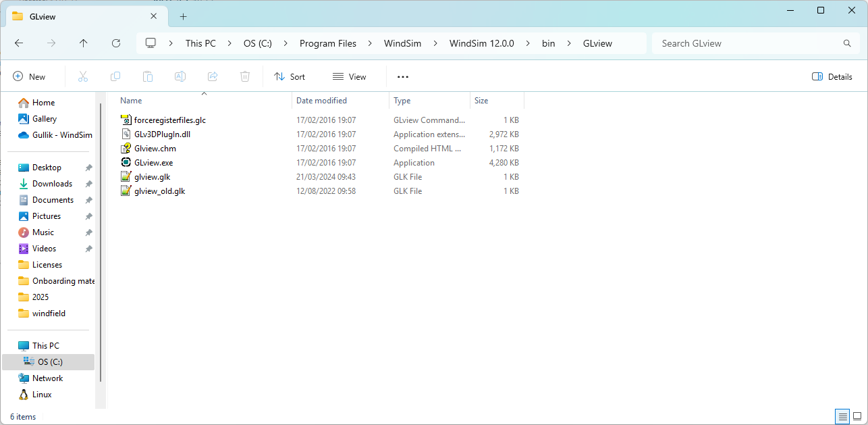This screenshot has height=425, width=868.
Task: Switch to details list view in status bar
Action: pos(842,416)
